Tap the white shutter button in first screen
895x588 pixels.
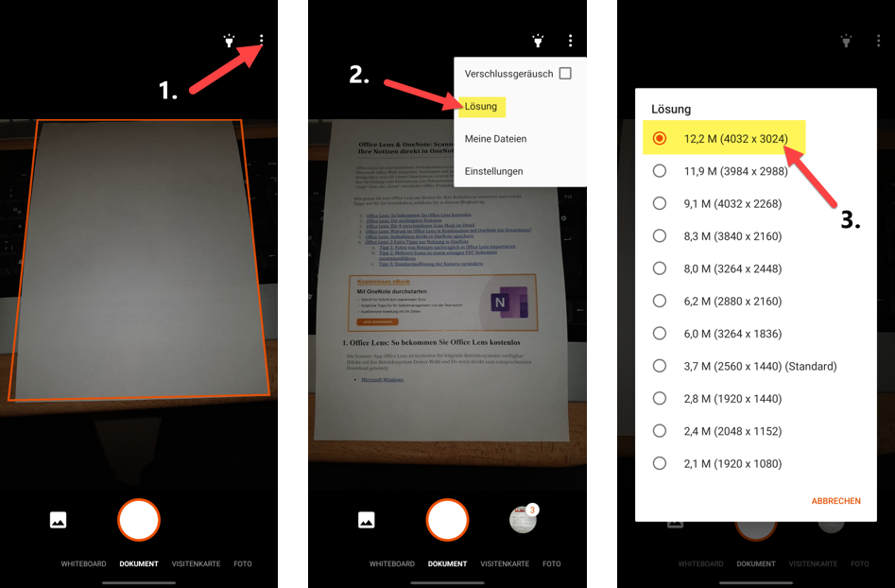click(139, 520)
